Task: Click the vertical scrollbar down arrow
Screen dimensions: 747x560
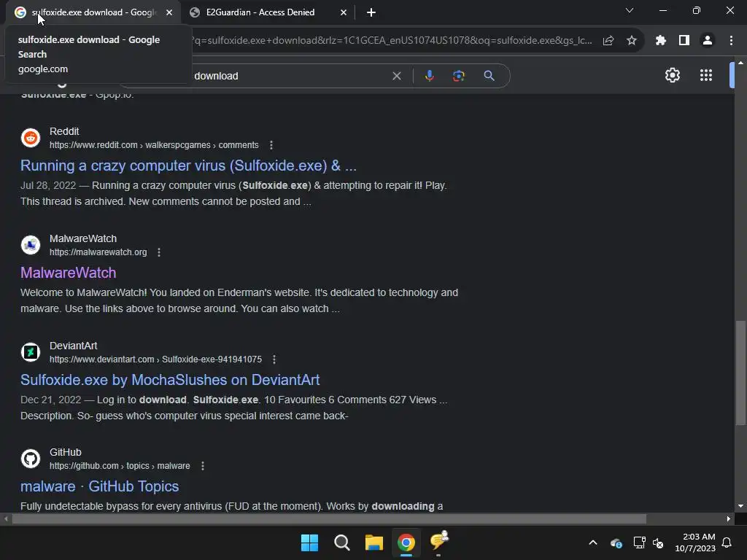Action: (740, 506)
